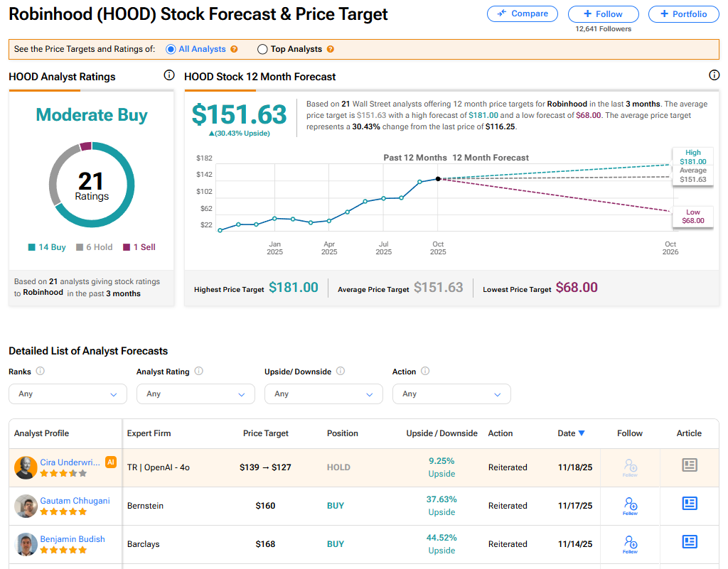
Task: Click info icon next to Upside/Downside filter
Action: (x=341, y=371)
